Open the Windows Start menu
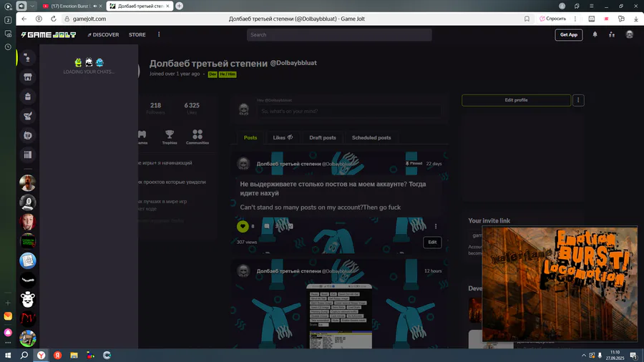Screen dimensions: 644x362 (x=8, y=356)
